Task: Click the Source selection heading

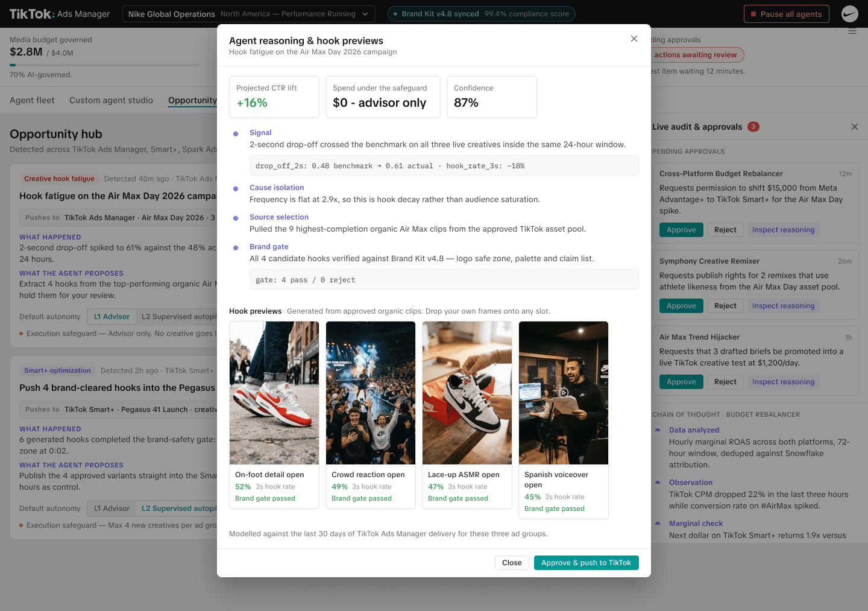Action: pos(279,217)
